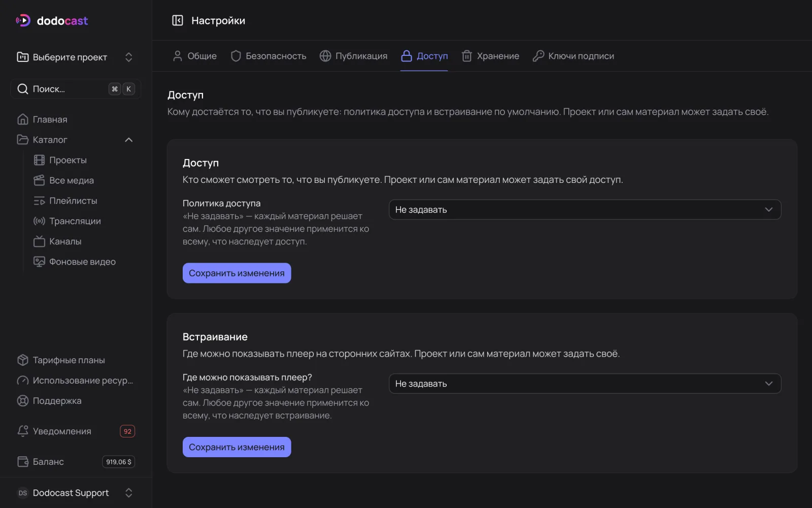Click the Главная home icon
Screen dimensions: 812x508
point(23,119)
